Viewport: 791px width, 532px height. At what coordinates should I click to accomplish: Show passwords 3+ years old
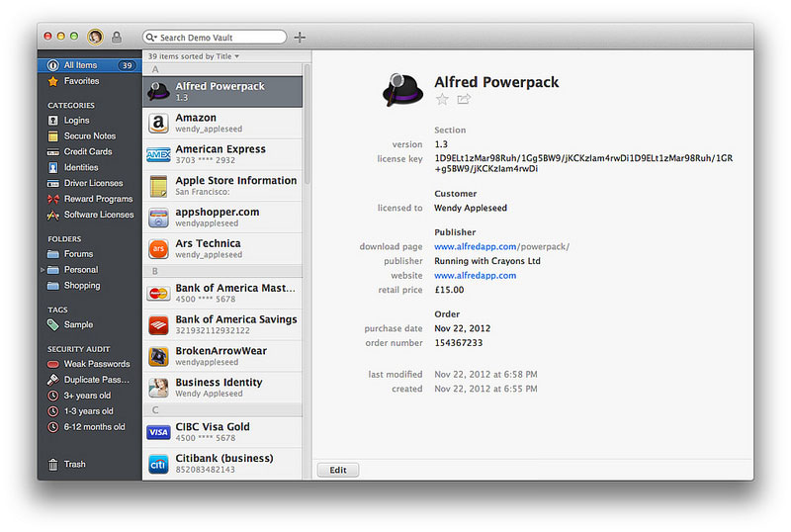[87, 396]
